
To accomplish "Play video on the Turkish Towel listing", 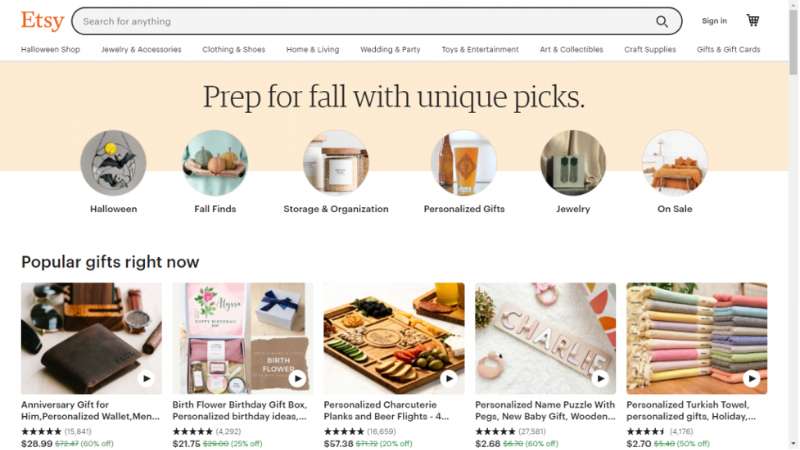I will 751,379.
